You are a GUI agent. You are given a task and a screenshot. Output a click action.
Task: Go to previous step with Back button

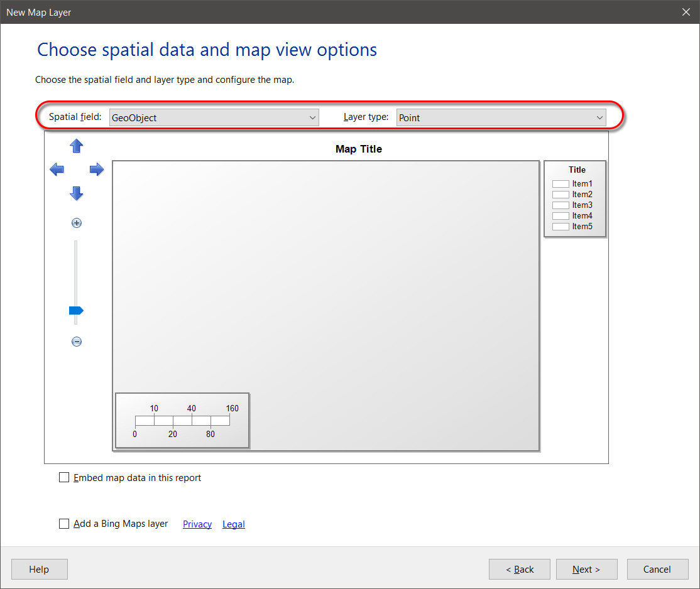[520, 570]
